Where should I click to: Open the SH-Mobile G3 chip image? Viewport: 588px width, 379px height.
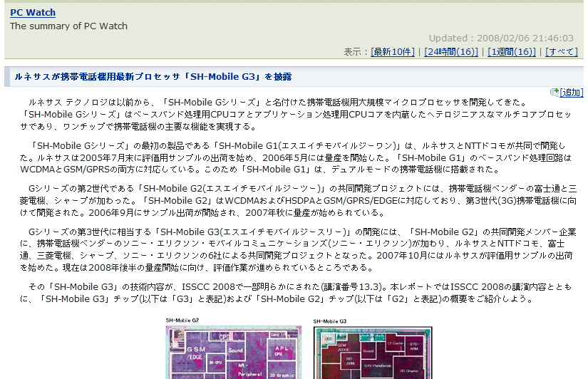point(373,353)
